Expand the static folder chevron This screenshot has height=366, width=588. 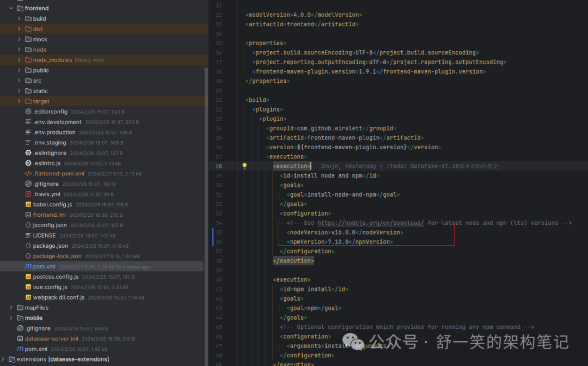[19, 91]
